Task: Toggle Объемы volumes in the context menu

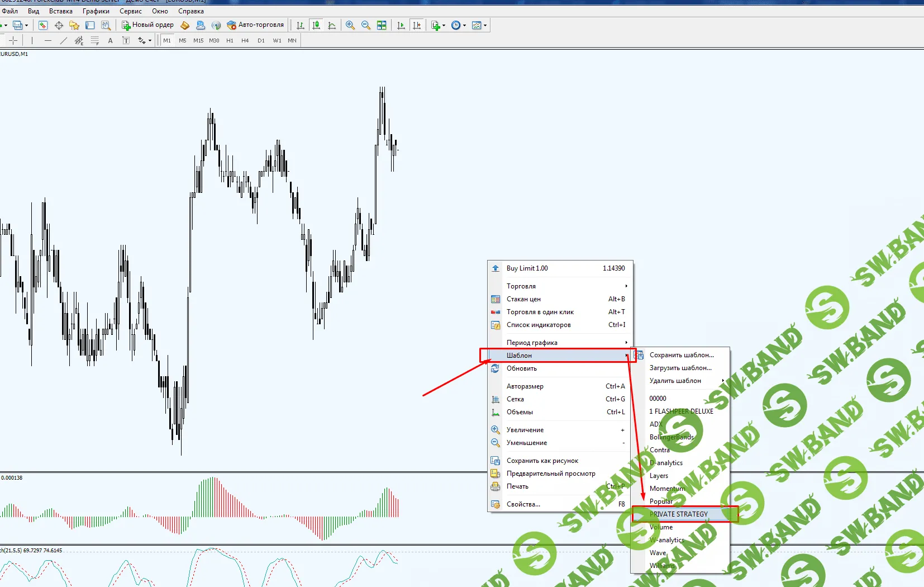Action: point(520,412)
